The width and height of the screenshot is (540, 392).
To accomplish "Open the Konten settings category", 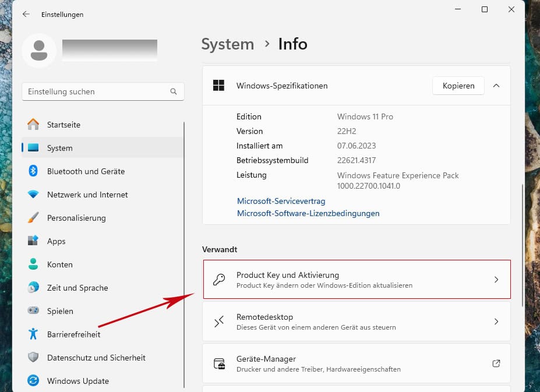I will (x=59, y=264).
